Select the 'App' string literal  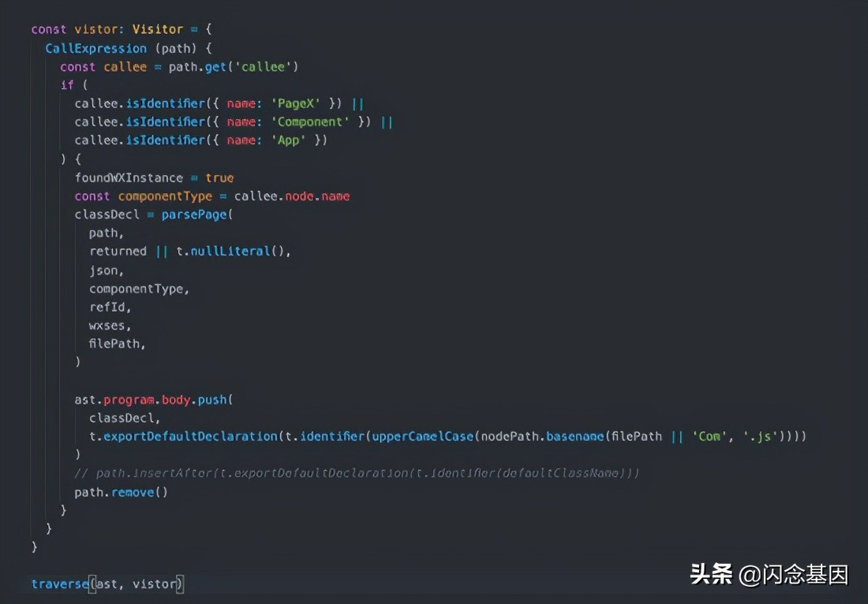(289, 140)
